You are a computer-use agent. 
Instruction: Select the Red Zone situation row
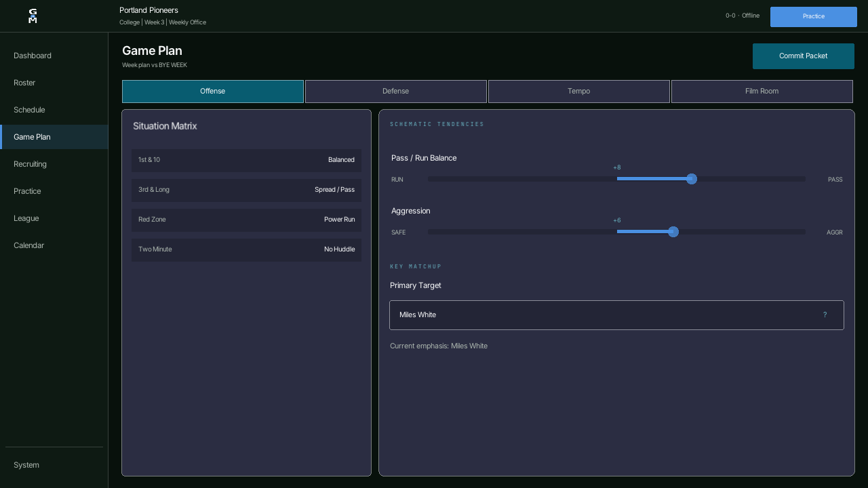(246, 220)
